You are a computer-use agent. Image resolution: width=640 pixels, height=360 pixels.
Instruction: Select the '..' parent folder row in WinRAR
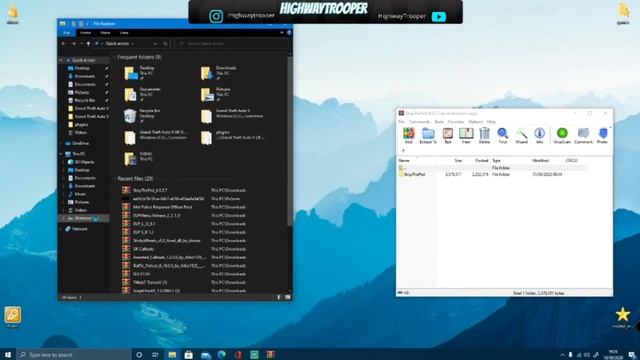point(492,168)
